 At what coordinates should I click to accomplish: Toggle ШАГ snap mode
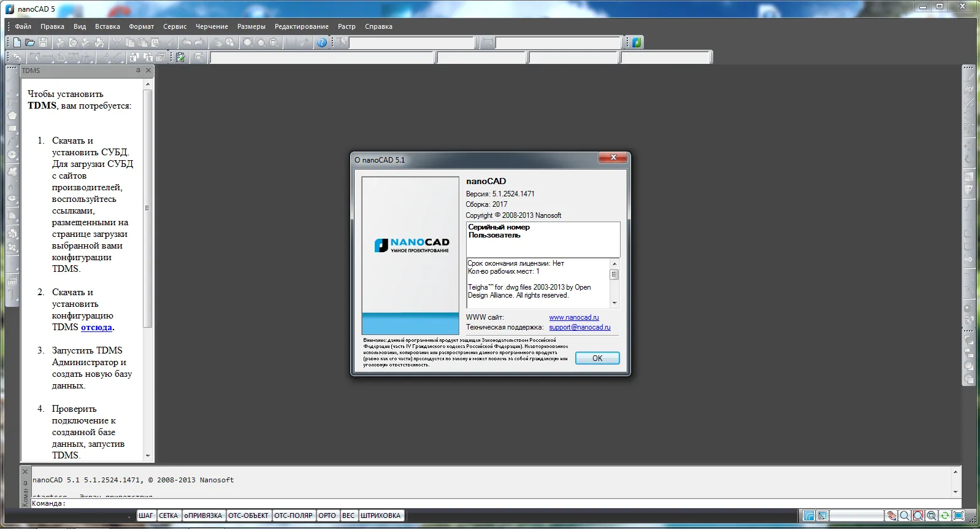pos(146,515)
